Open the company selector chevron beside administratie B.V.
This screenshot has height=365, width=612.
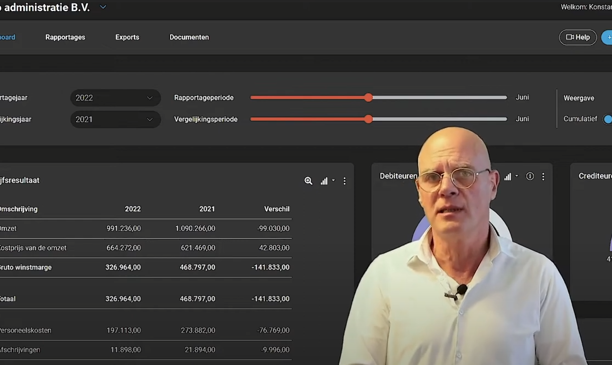[x=103, y=7]
